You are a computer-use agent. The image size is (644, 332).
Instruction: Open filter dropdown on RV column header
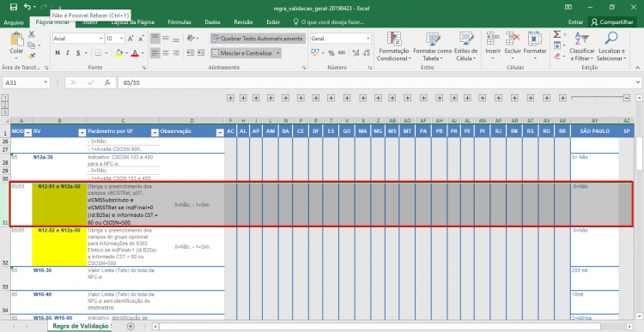click(x=82, y=133)
